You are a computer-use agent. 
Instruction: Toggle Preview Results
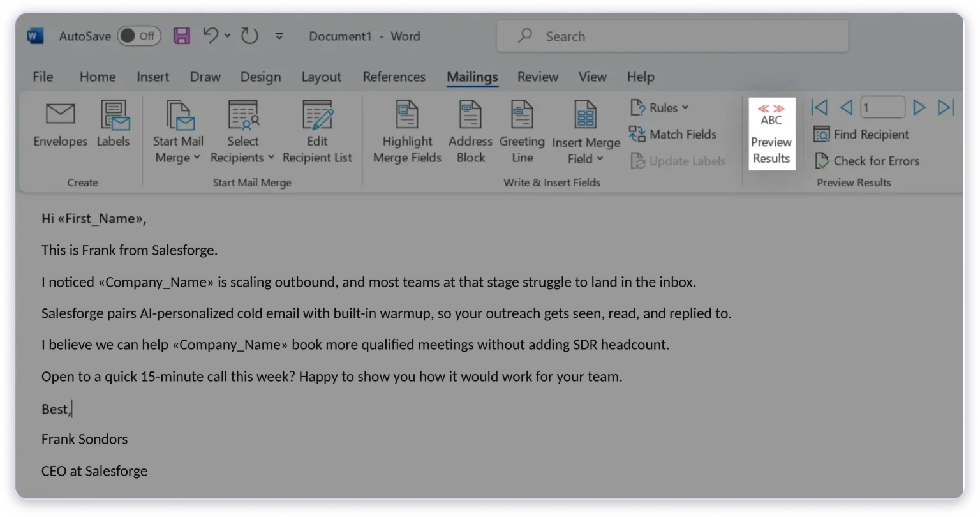[771, 133]
